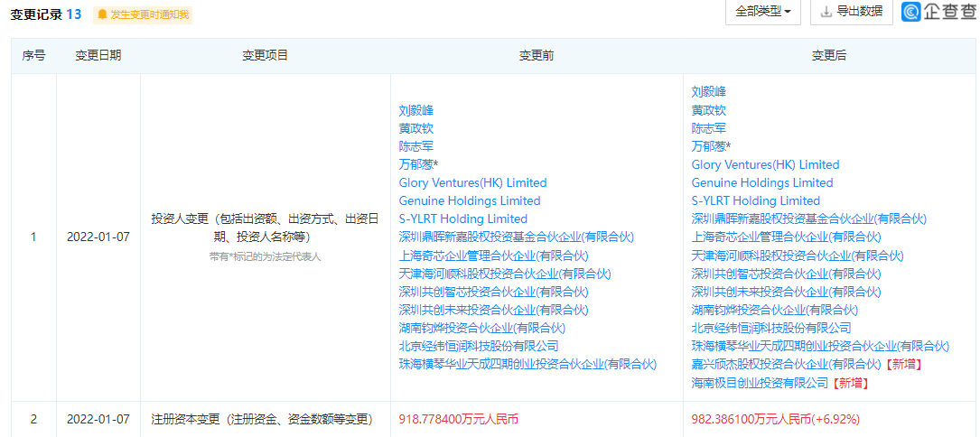Open 上海奇芯企业管理合伙企业 in 变更后 column
Screen dimensions: 980x437
[786, 237]
